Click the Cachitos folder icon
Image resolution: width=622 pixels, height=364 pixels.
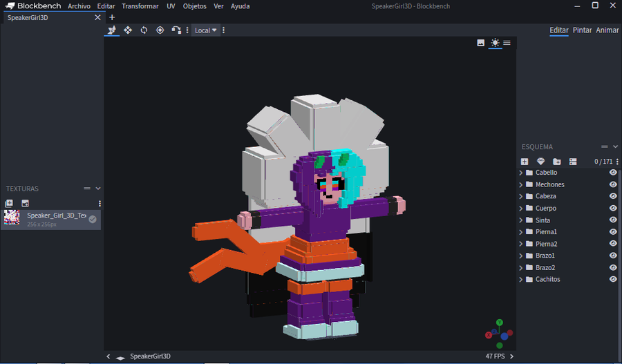click(529, 279)
